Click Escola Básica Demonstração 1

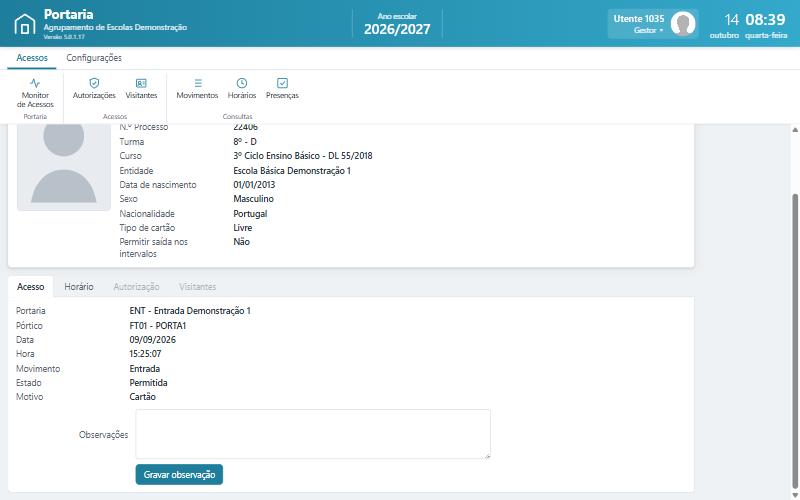tap(292, 171)
